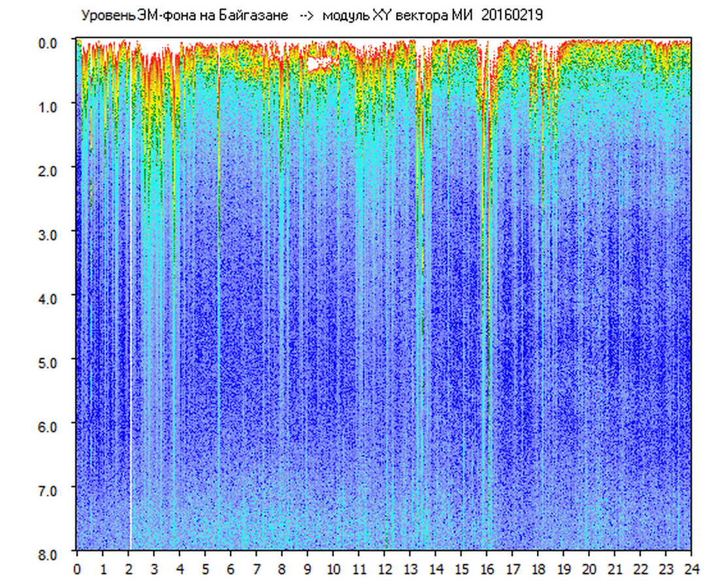Image resolution: width=716 pixels, height=588 pixels.
Task: Click the chart title text "Уровень ЭМ-фона на Байгазане"
Action: click(x=184, y=16)
